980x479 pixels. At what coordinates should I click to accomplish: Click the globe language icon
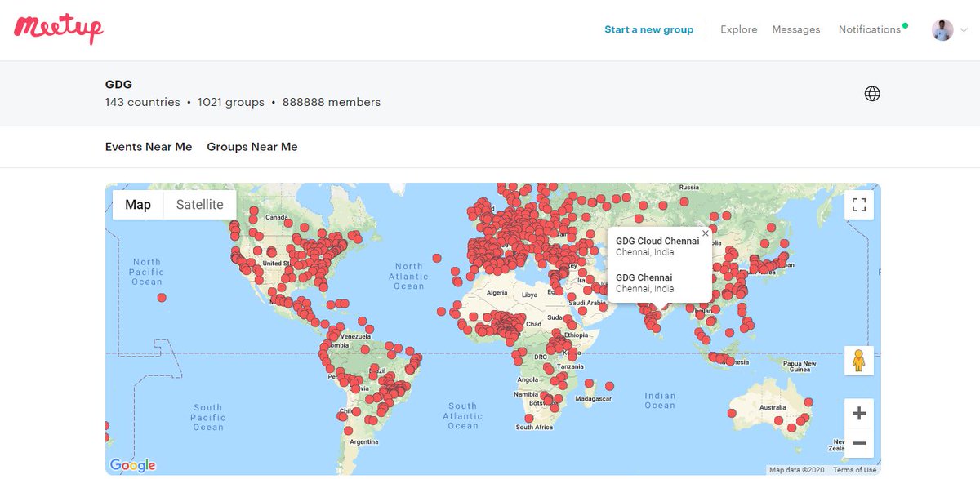pyautogui.click(x=872, y=94)
